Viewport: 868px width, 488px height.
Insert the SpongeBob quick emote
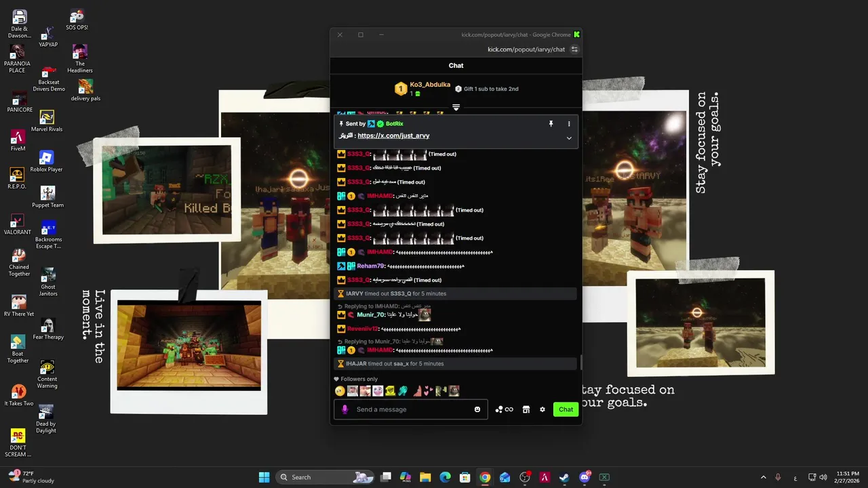(x=391, y=391)
